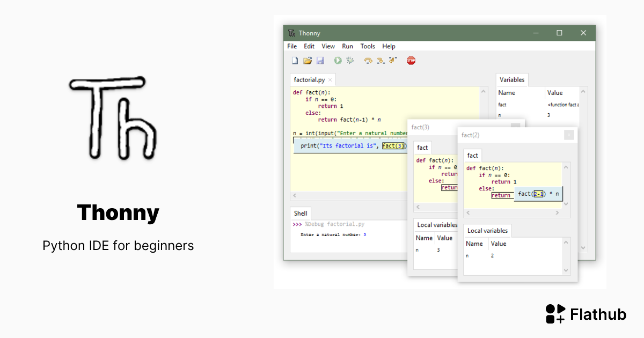
Task: Switch to the Shell tab
Action: [x=301, y=214]
